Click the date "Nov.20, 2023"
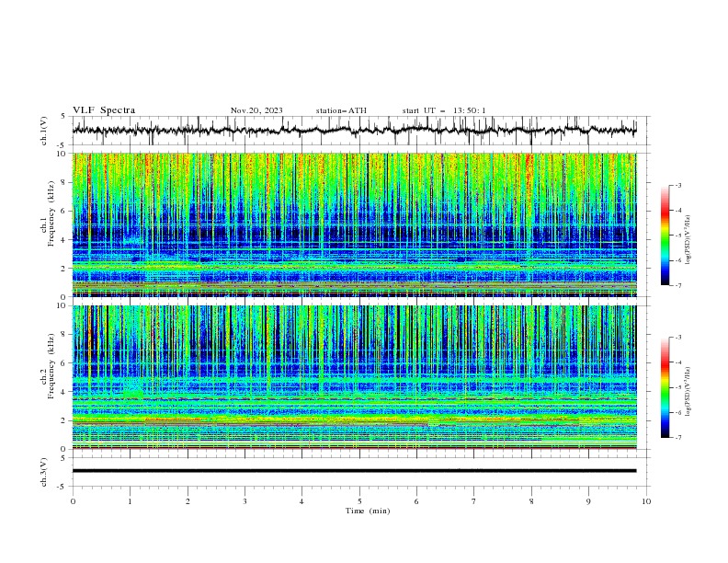This screenshot has height=563, width=728. (x=256, y=110)
